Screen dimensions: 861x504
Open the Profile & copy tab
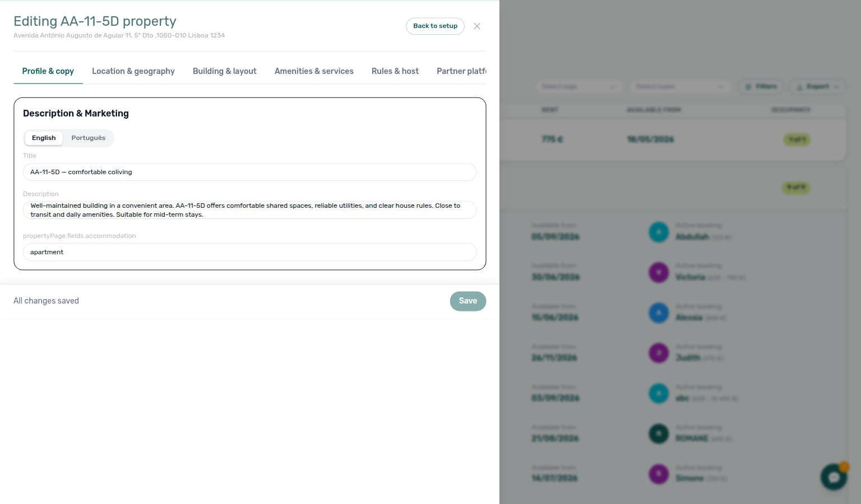coord(48,71)
